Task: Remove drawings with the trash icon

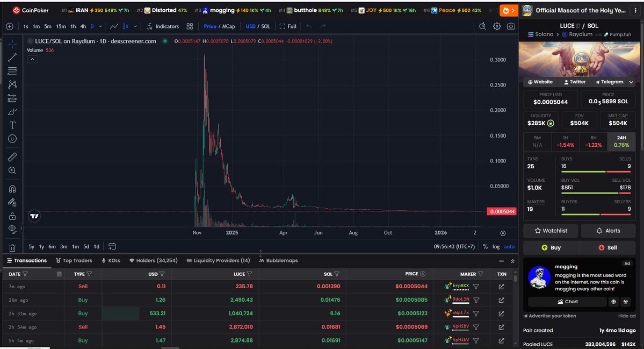Action: click(12, 248)
